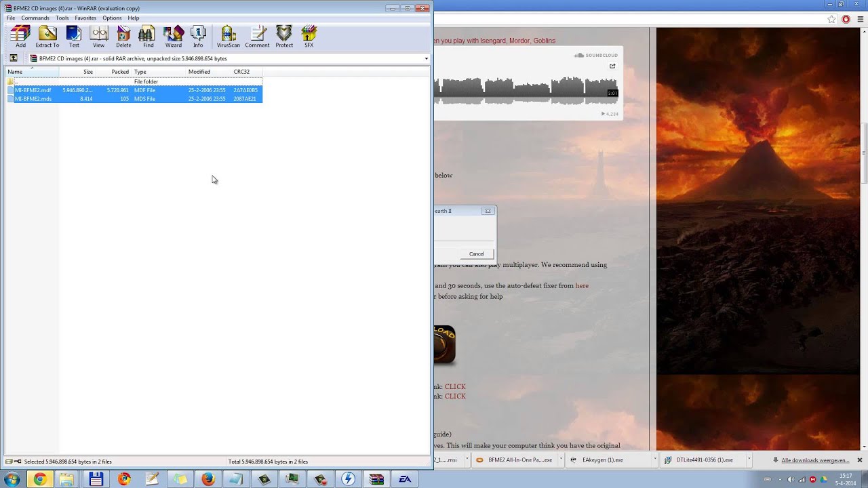Click the Chrome page vertical scrollbar

864,152
